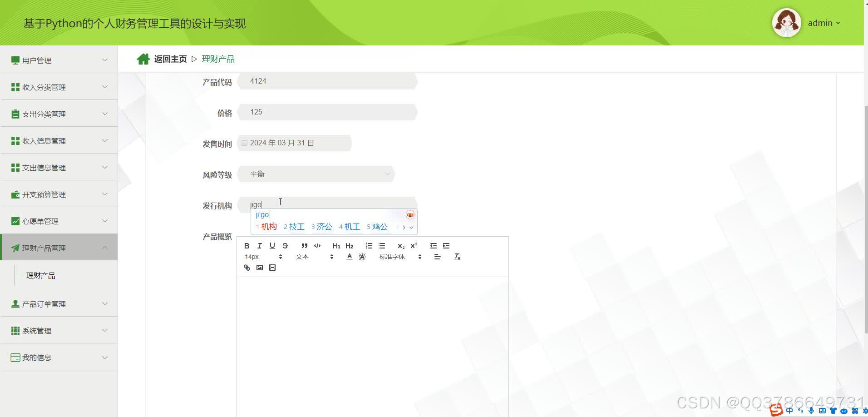
Task: Apply bold formatting in product overview editor
Action: [x=247, y=246]
